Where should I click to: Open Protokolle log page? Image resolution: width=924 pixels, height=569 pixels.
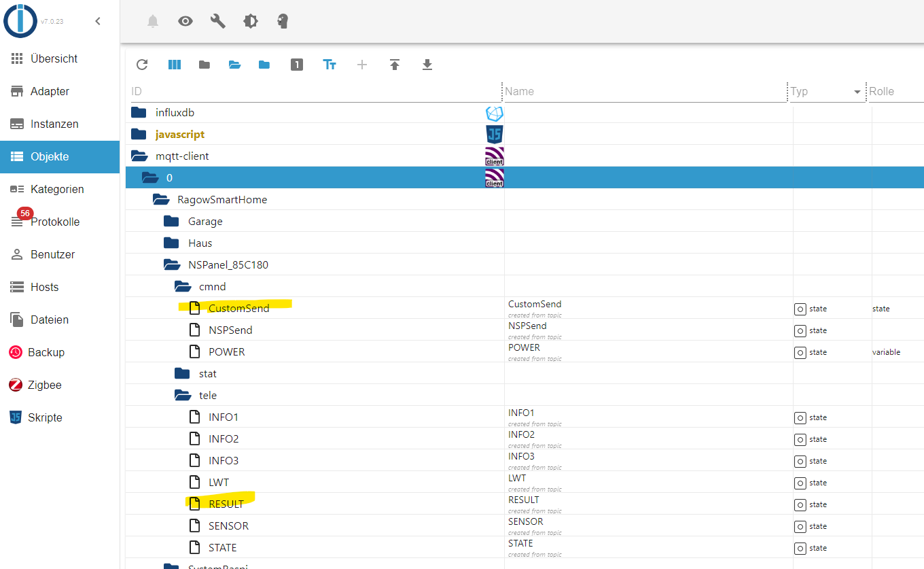pyautogui.click(x=60, y=222)
